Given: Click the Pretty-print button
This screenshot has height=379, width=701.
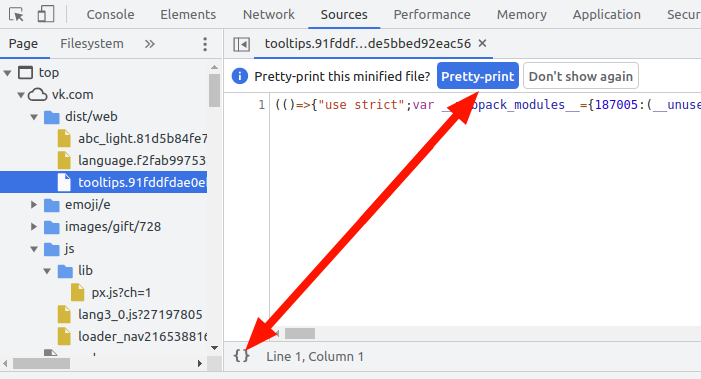Looking at the screenshot, I should click(477, 76).
